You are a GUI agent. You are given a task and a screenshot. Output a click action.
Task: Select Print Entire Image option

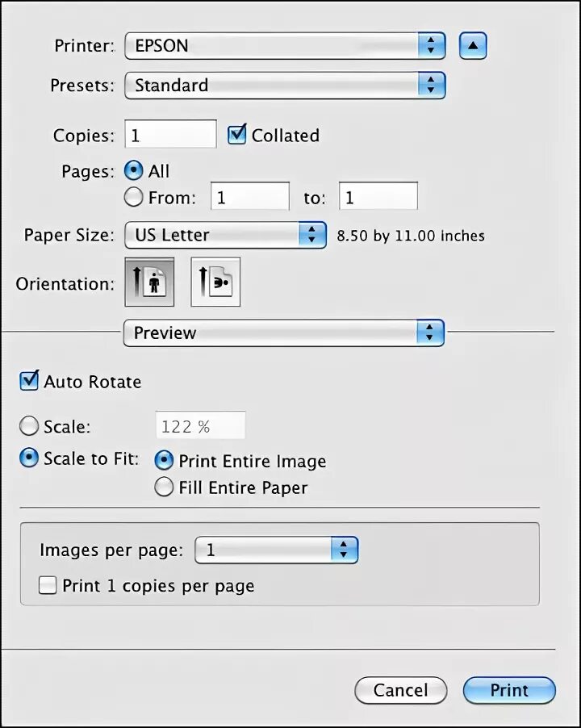coord(164,461)
